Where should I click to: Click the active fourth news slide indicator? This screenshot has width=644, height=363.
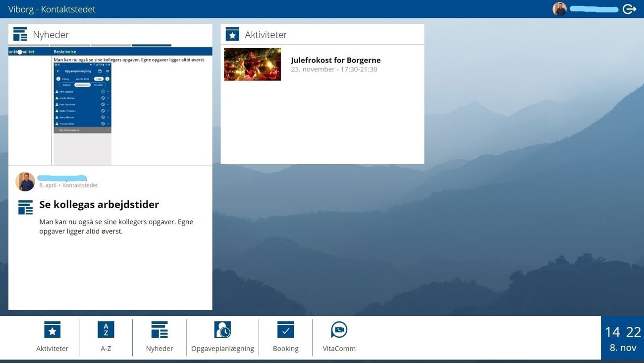click(x=151, y=46)
